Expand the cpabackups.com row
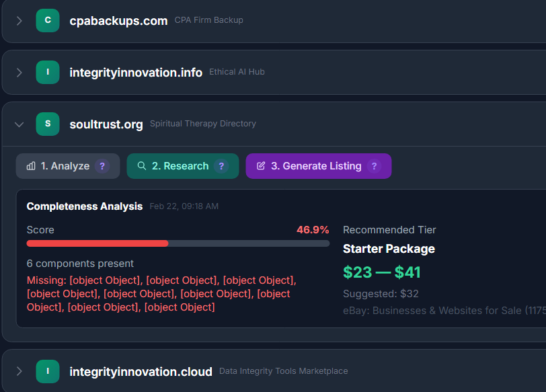Viewport: 546px width, 392px height. (19, 21)
